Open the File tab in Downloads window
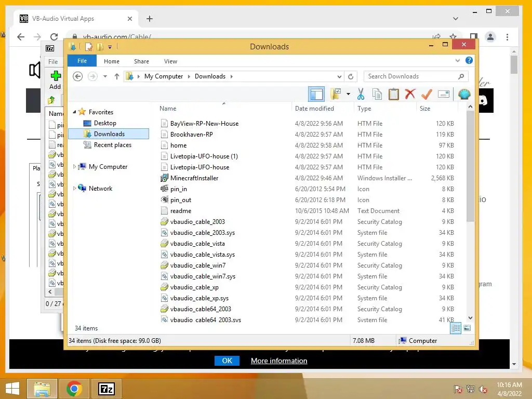 coord(82,61)
